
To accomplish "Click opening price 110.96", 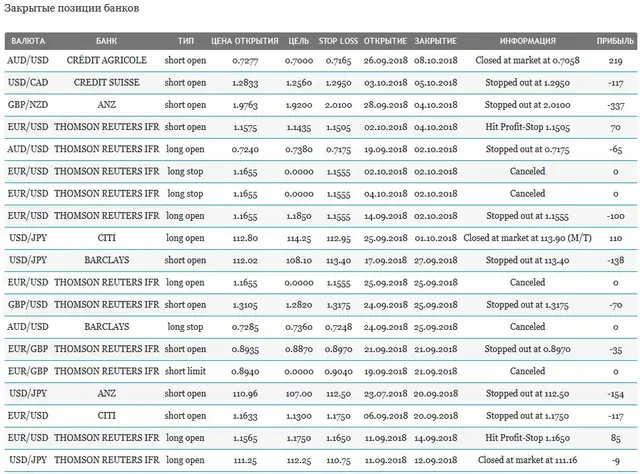I will [x=245, y=394].
